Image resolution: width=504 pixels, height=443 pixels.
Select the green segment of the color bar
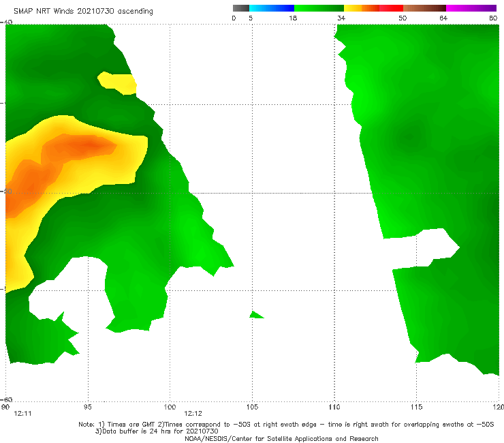(x=319, y=8)
